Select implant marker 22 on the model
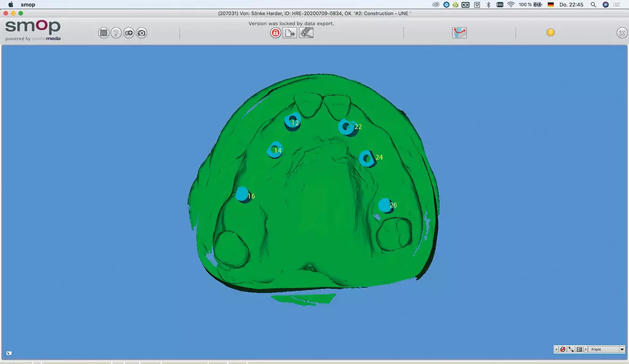This screenshot has height=364, width=629. click(347, 127)
